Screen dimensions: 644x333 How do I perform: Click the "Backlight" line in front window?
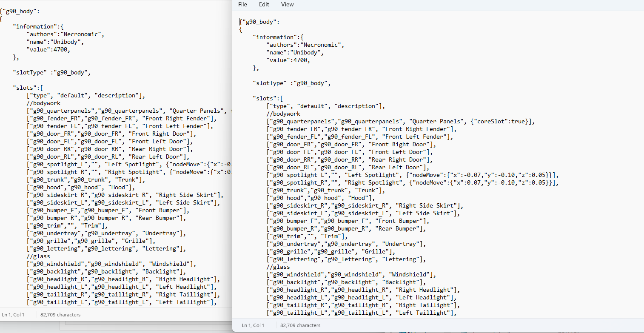347,282
